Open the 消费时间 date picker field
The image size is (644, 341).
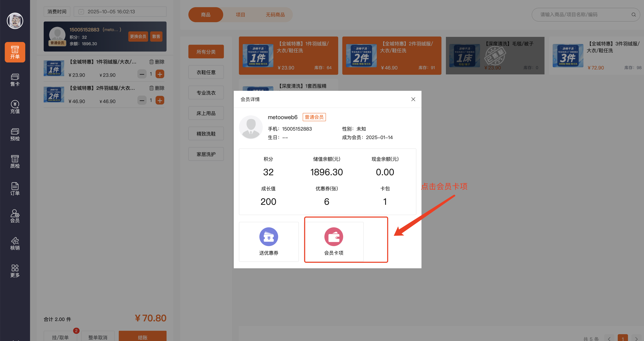click(120, 12)
